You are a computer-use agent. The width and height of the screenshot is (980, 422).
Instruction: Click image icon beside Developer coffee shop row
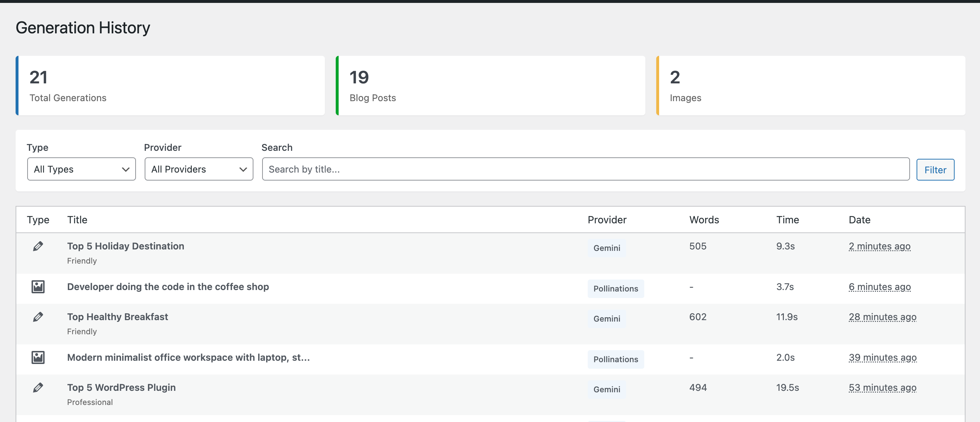point(38,286)
